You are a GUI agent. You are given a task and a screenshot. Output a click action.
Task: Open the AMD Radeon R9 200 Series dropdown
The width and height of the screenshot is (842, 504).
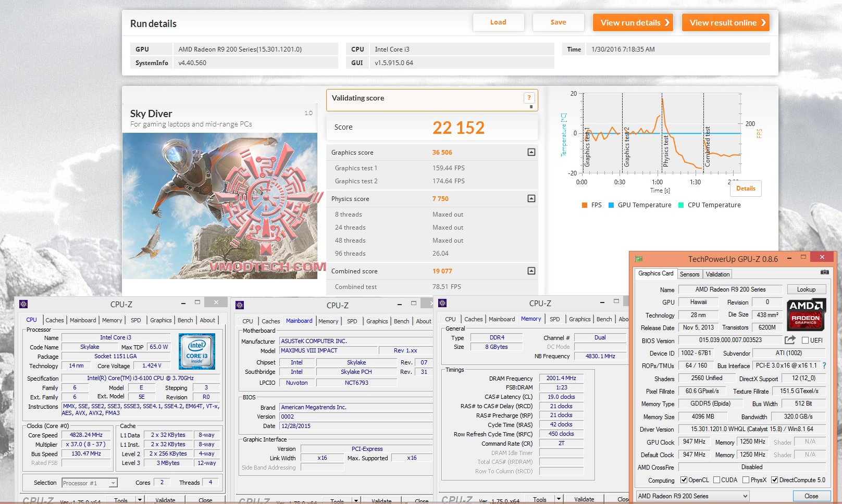click(x=693, y=496)
